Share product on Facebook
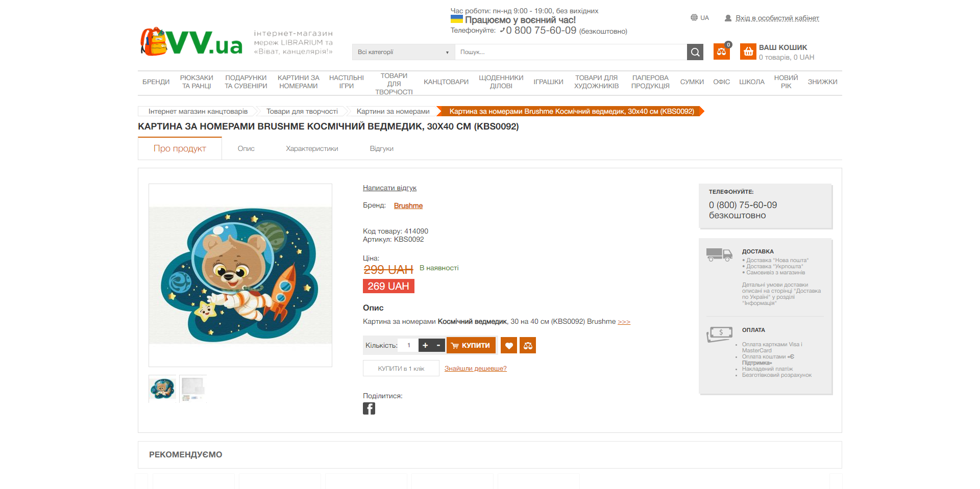Screen dimensions: 980x489 369,408
